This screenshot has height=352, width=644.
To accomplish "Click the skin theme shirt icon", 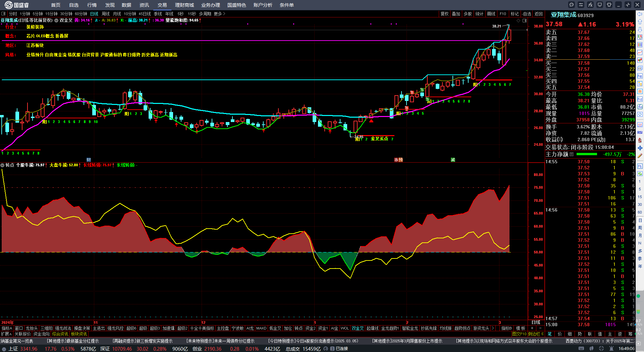I will click(609, 5).
